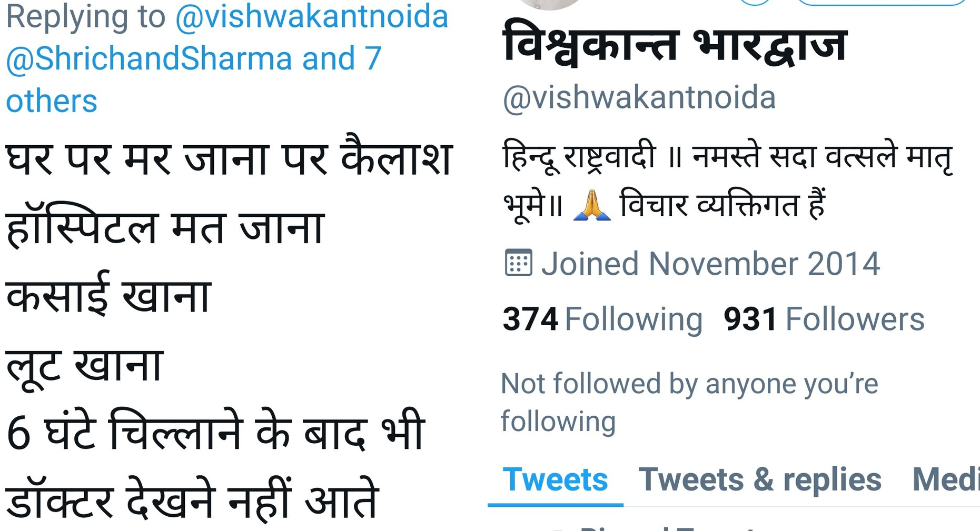The image size is (980, 531).
Task: Open the @ShrichandSharma mention link
Action: tap(149, 58)
